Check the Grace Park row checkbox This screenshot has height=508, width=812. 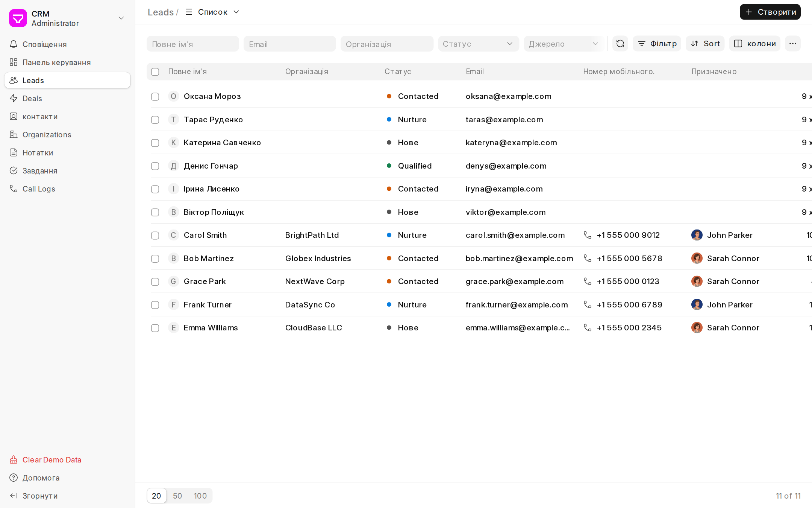click(x=155, y=282)
